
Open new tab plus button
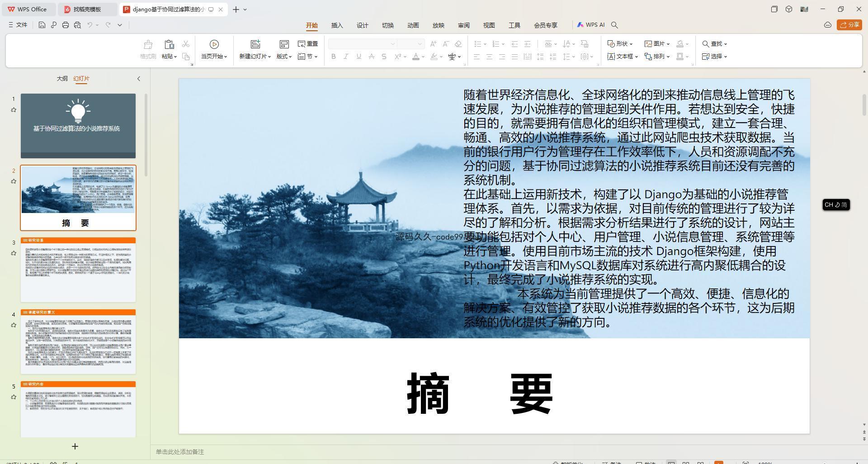coord(236,9)
